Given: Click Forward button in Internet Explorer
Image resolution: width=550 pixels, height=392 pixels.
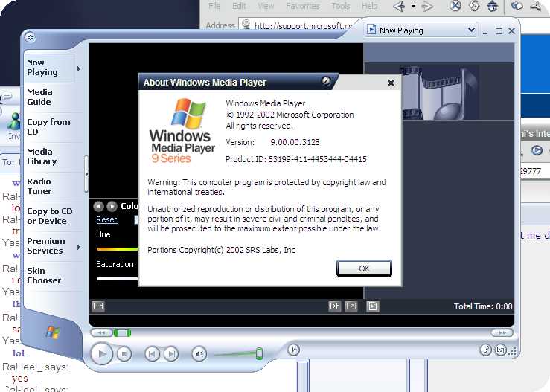Looking at the screenshot, I should coord(426,6).
